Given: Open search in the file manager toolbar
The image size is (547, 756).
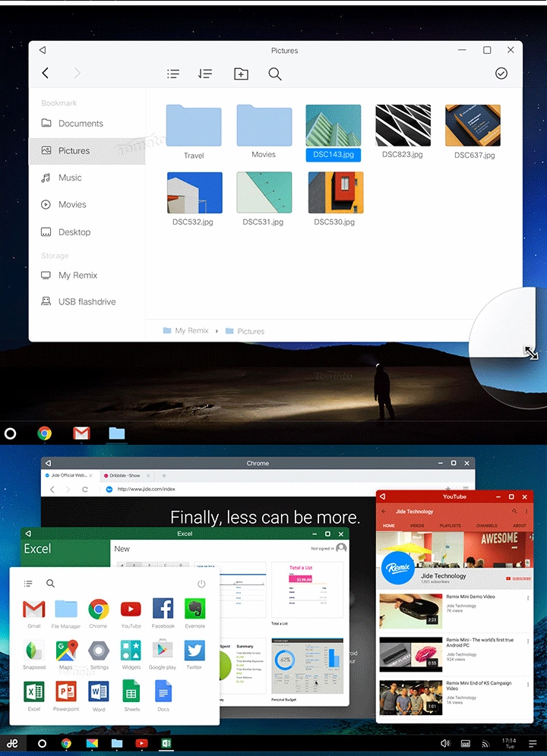Looking at the screenshot, I should point(275,74).
